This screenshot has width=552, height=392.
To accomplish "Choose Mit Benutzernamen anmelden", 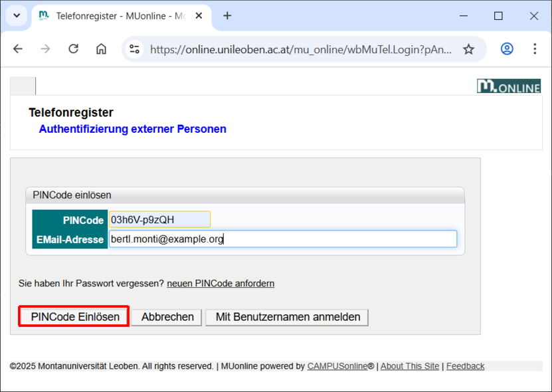I will (x=286, y=317).
